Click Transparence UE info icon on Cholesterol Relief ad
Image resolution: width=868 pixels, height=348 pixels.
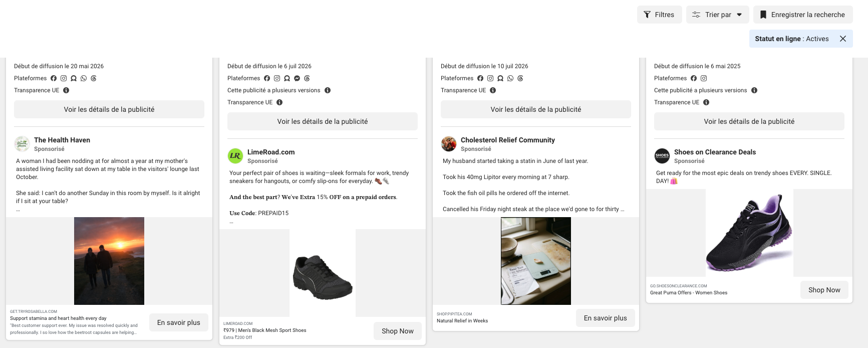(493, 90)
